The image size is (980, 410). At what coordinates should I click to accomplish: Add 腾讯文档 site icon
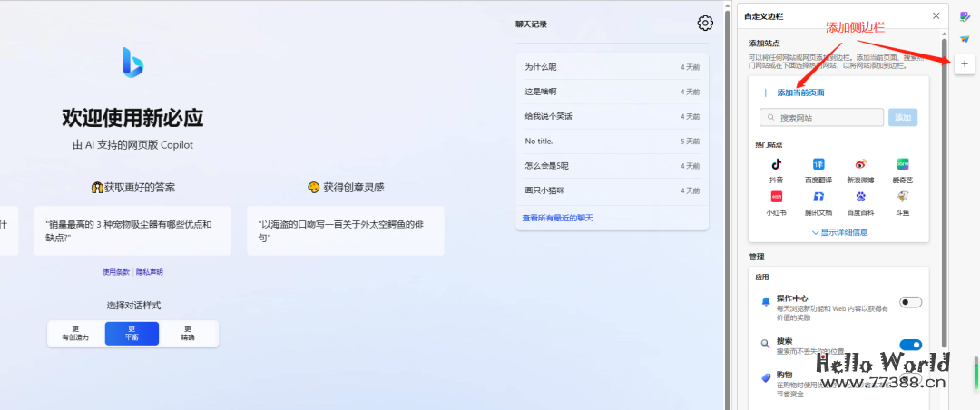(818, 196)
